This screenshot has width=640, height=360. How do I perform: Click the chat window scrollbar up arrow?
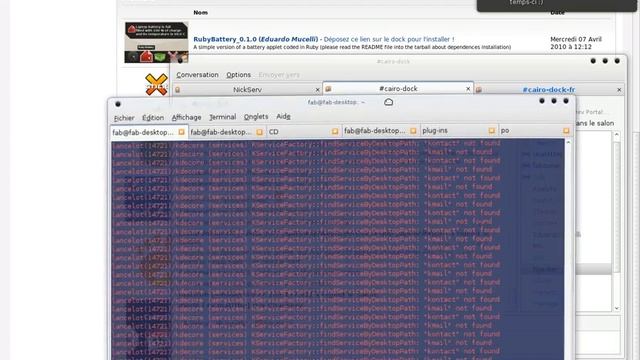[x=616, y=134]
